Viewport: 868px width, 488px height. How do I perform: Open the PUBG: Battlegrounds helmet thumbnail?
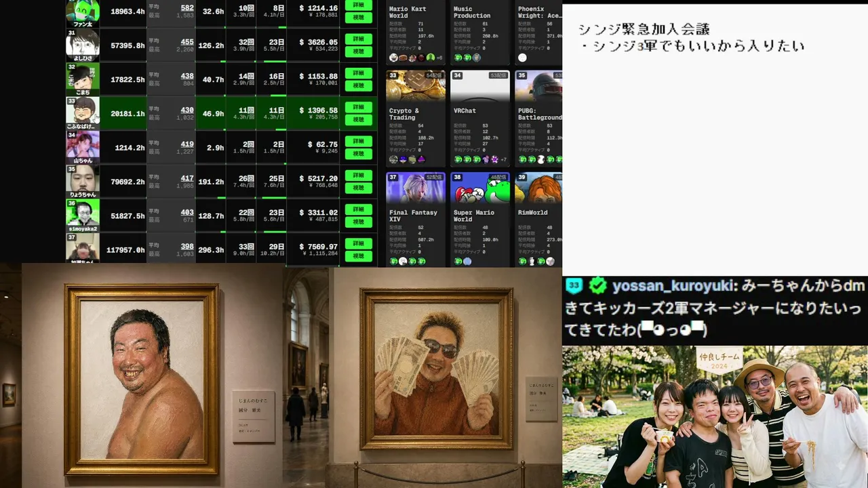tap(539, 86)
